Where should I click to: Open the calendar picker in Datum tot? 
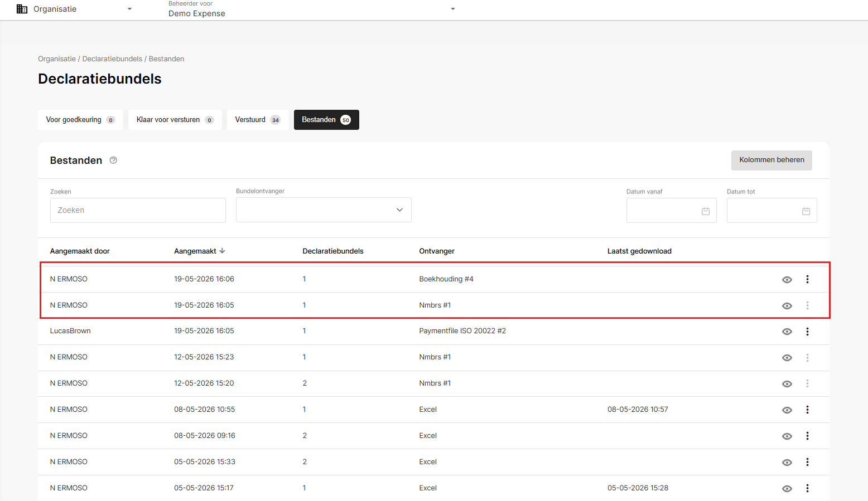(x=806, y=211)
